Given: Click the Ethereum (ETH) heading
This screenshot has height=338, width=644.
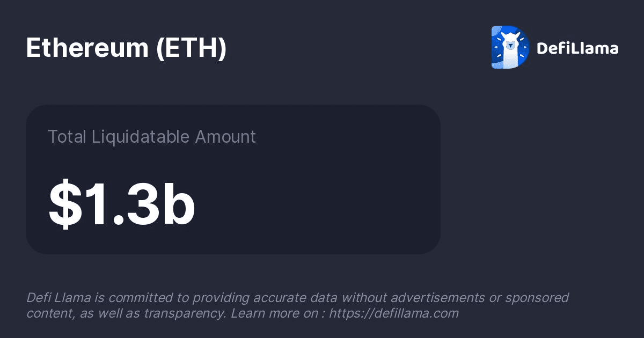Looking at the screenshot, I should pyautogui.click(x=126, y=48).
